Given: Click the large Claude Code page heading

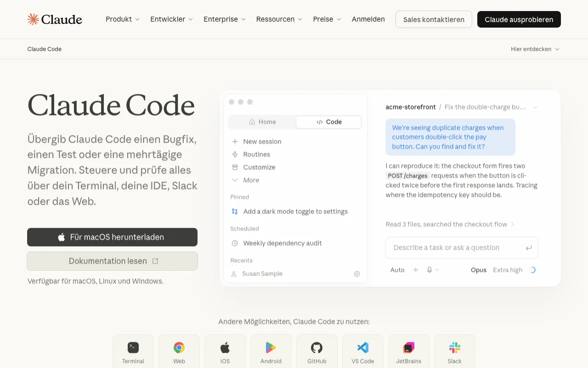Looking at the screenshot, I should [x=111, y=105].
